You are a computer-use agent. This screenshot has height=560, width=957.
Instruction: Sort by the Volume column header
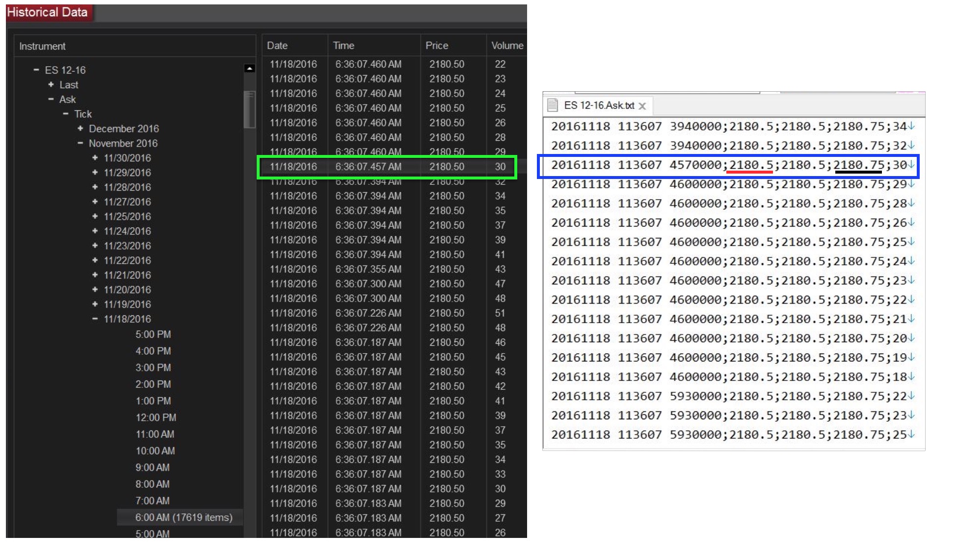point(506,46)
